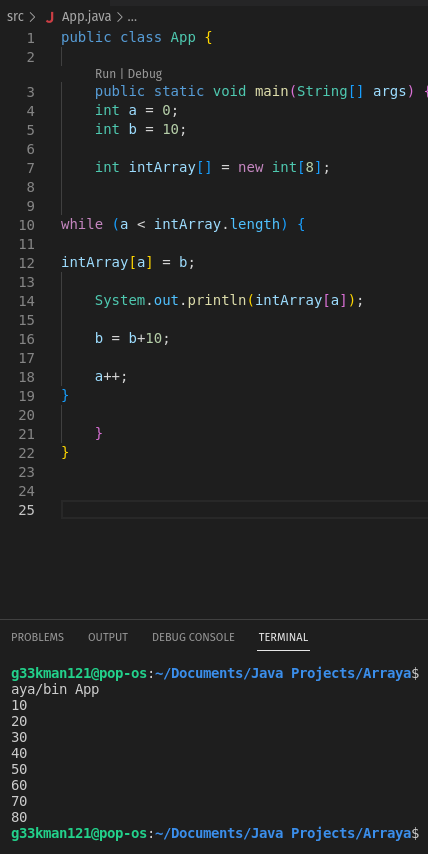Click line number 10 in the gutter
Image resolution: width=428 pixels, height=854 pixels.
point(26,225)
